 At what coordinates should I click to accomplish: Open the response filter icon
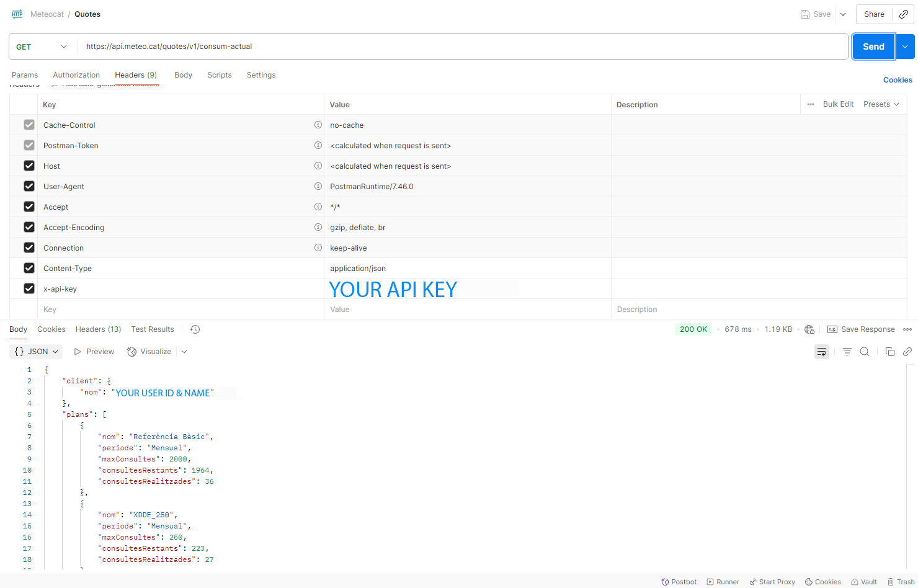point(847,352)
